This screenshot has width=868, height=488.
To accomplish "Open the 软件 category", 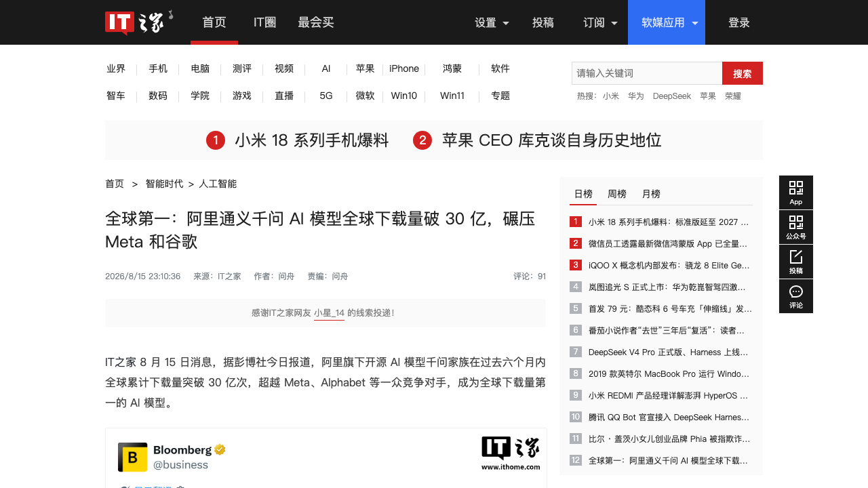I will (500, 68).
